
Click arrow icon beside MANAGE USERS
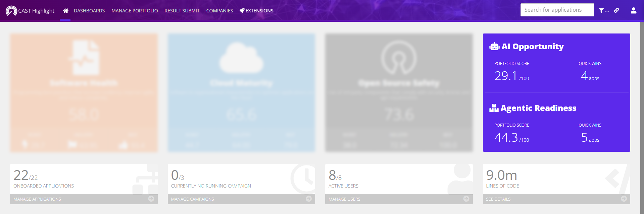[466, 199]
